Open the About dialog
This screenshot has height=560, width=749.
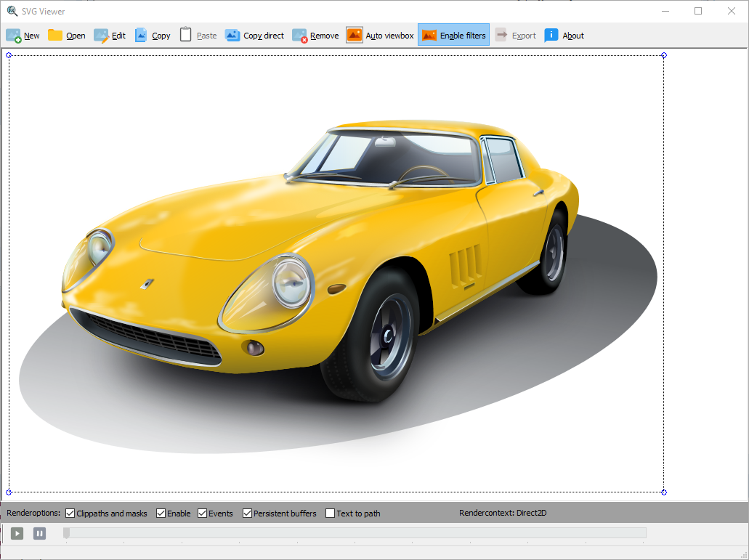[x=564, y=36]
